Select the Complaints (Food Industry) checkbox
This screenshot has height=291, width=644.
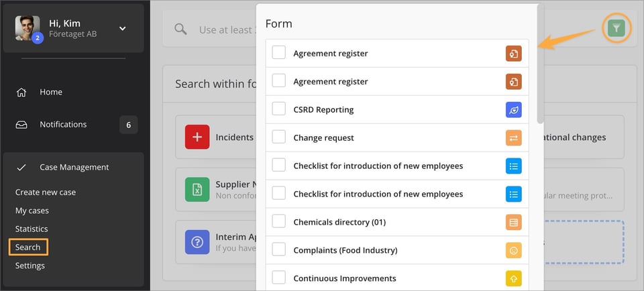pyautogui.click(x=279, y=250)
